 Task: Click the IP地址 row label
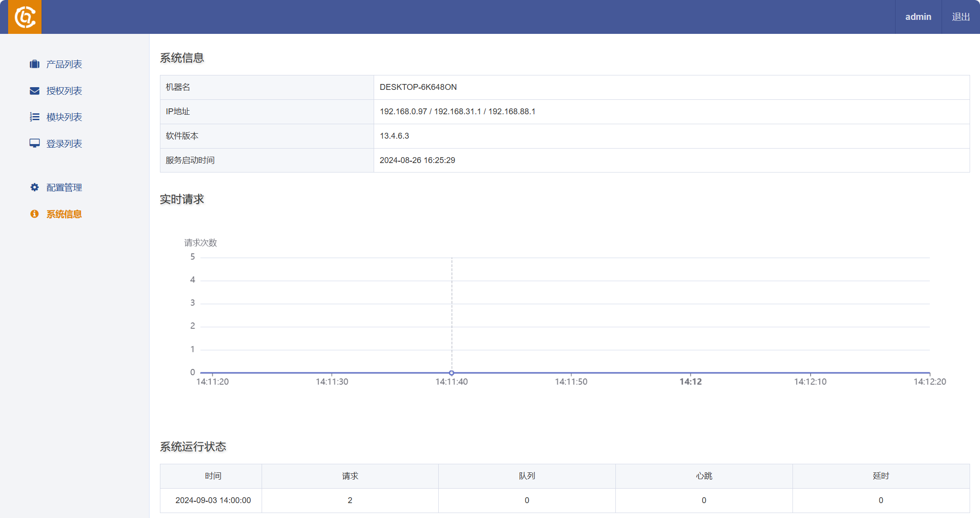(x=178, y=112)
